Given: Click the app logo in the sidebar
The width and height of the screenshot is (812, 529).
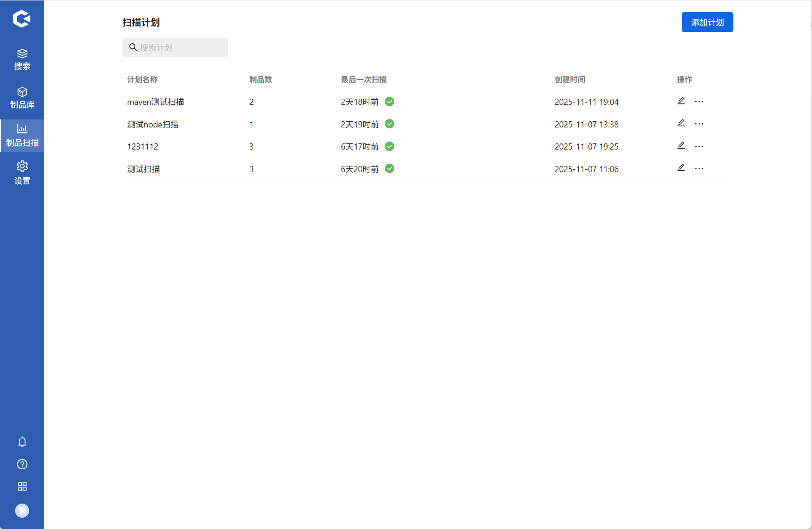Looking at the screenshot, I should pos(22,19).
